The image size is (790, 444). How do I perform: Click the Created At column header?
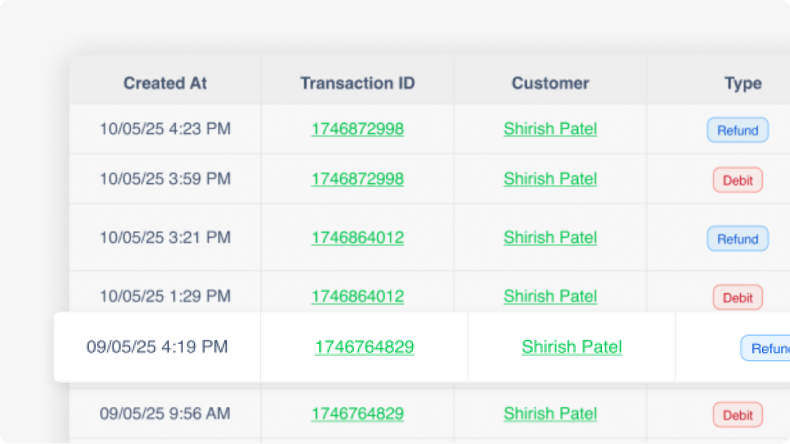pos(165,83)
